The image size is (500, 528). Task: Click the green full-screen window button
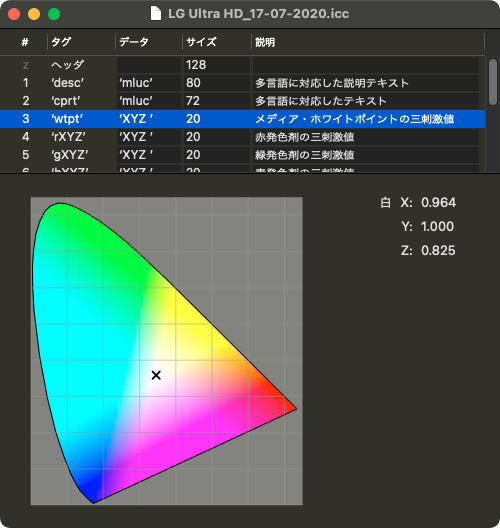point(54,14)
